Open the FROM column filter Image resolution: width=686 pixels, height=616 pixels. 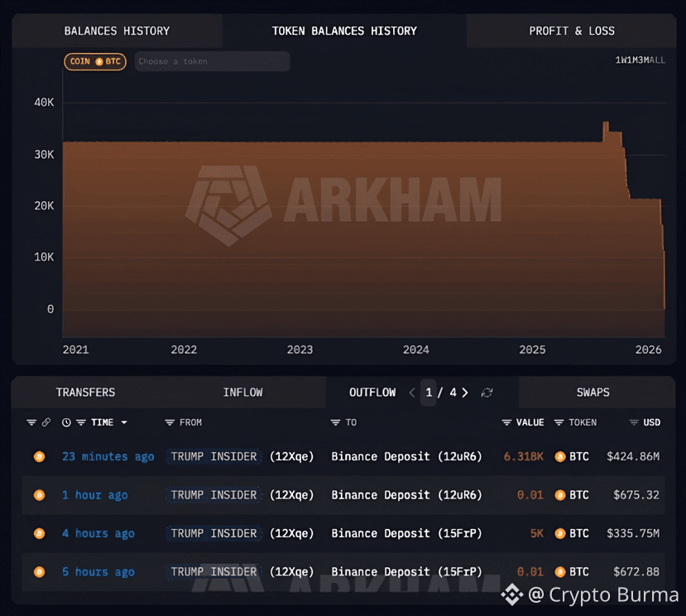tap(170, 422)
